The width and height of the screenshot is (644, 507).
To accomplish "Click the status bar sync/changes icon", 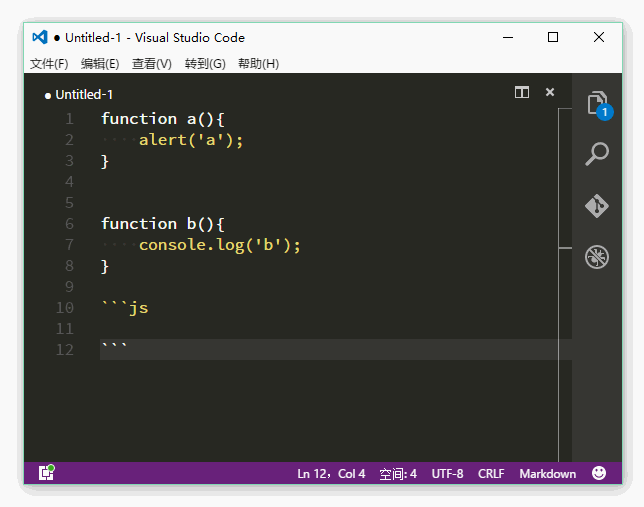I will [46, 472].
